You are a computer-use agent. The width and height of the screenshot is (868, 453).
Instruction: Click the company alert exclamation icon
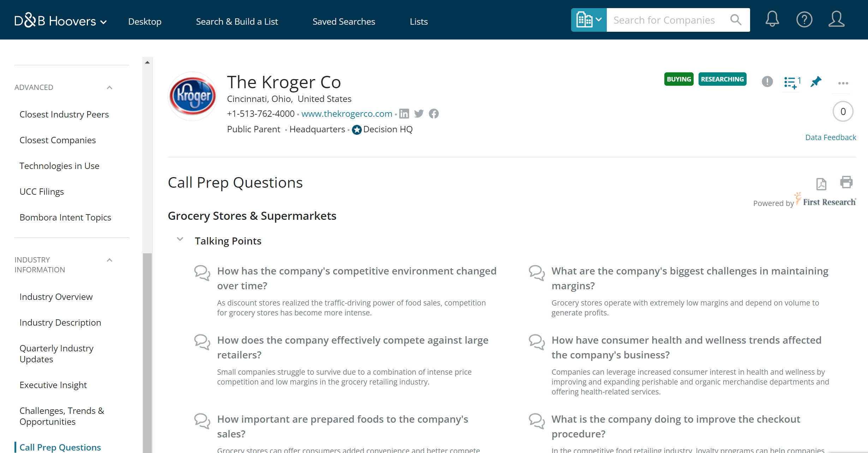(x=767, y=82)
